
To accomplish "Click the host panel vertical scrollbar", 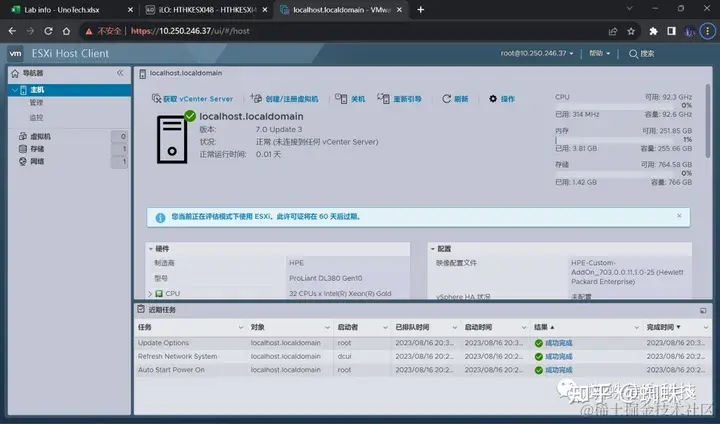I will tap(708, 120).
